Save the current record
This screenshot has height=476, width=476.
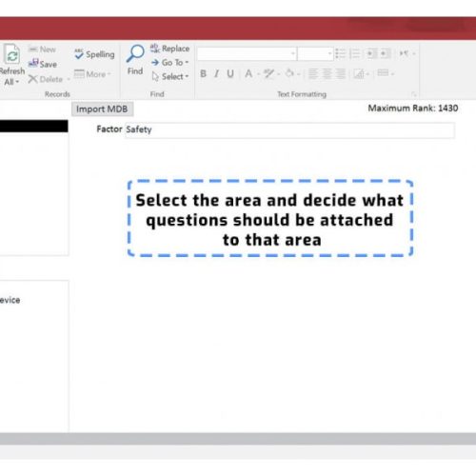pos(43,64)
